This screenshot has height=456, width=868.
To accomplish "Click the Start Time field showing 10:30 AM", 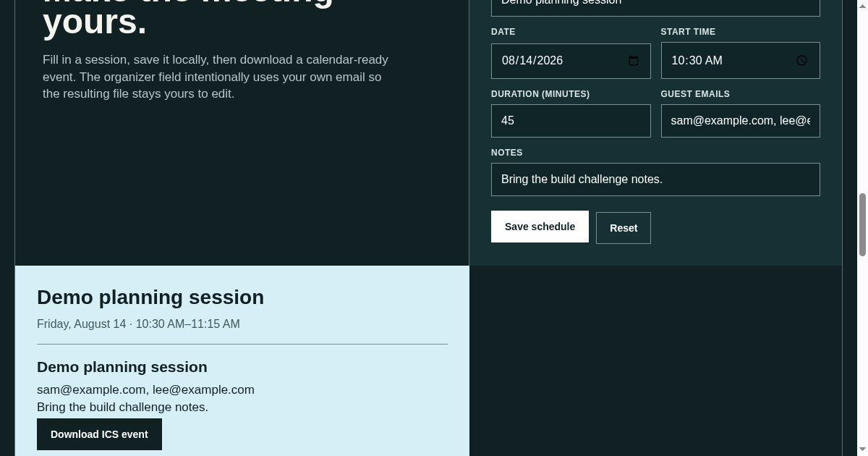I will [740, 61].
